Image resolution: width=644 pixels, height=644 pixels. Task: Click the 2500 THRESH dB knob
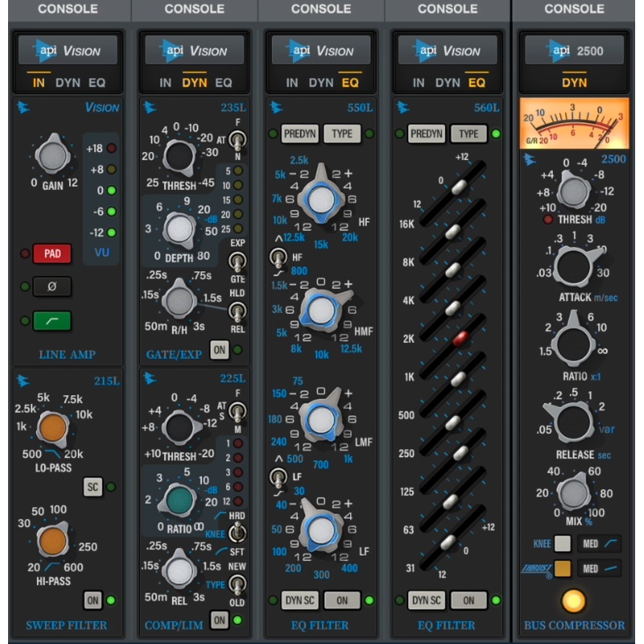pyautogui.click(x=574, y=192)
